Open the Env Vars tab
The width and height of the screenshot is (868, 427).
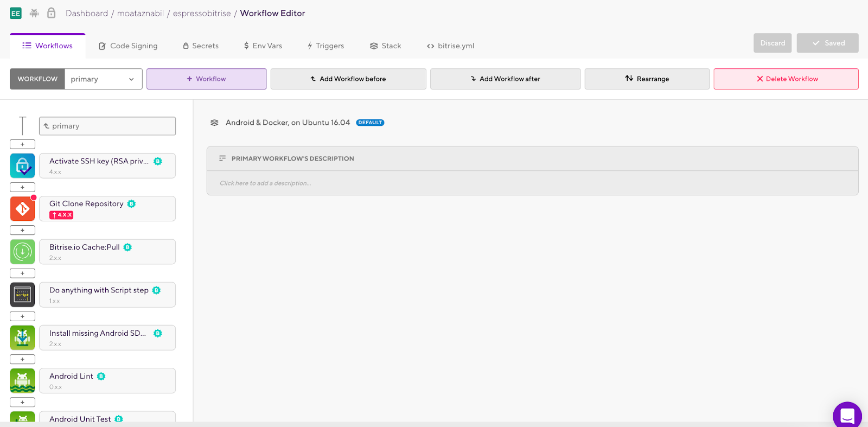263,46
